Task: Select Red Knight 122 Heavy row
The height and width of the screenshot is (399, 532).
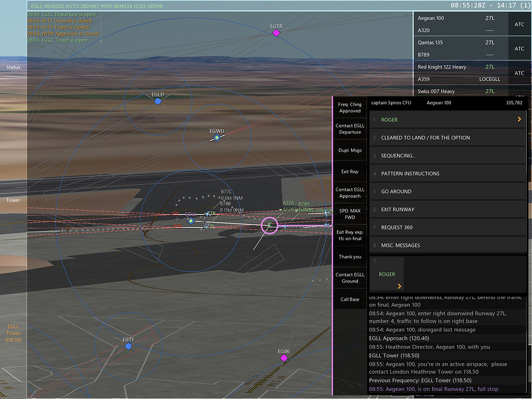Action: click(460, 73)
